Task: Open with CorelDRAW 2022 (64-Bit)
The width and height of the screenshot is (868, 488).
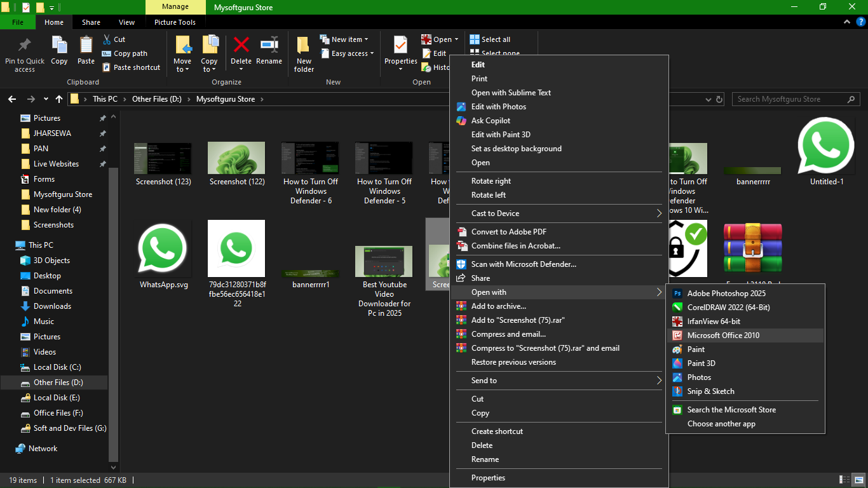Action: tap(745, 308)
